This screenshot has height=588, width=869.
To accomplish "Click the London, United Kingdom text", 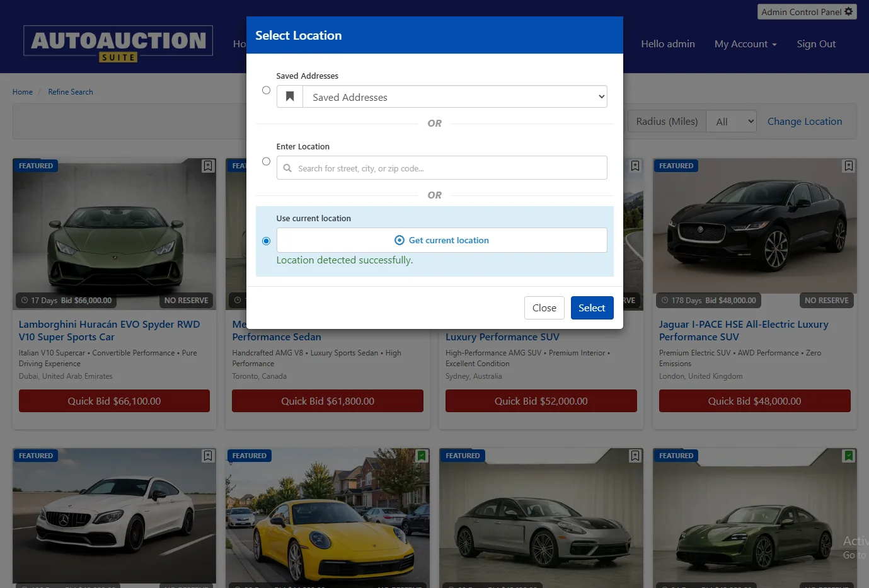I will pyautogui.click(x=701, y=376).
